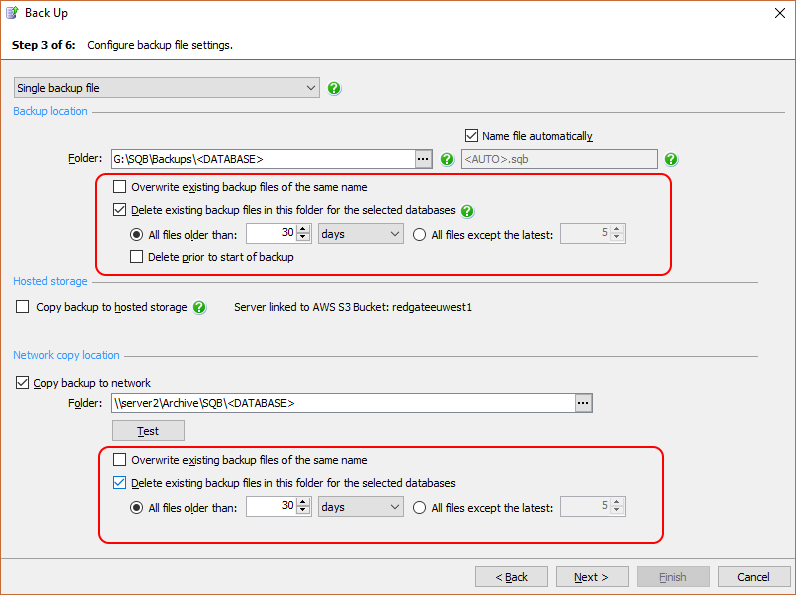
Task: Open the Single backup file dropdown
Action: 166,88
